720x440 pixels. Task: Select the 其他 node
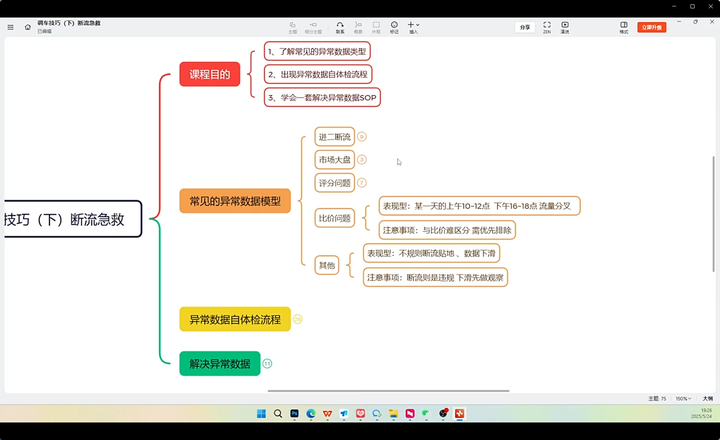[327, 265]
